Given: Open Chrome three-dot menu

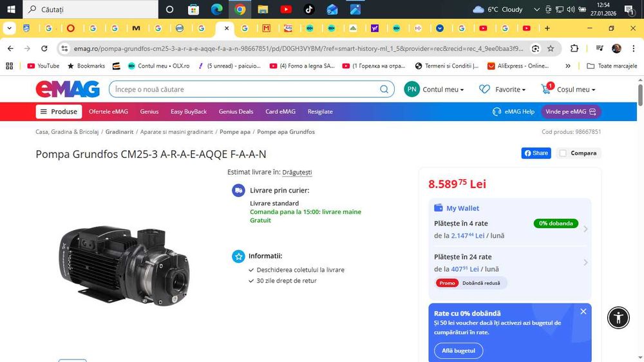Looking at the screenshot, I should click(633, 48).
